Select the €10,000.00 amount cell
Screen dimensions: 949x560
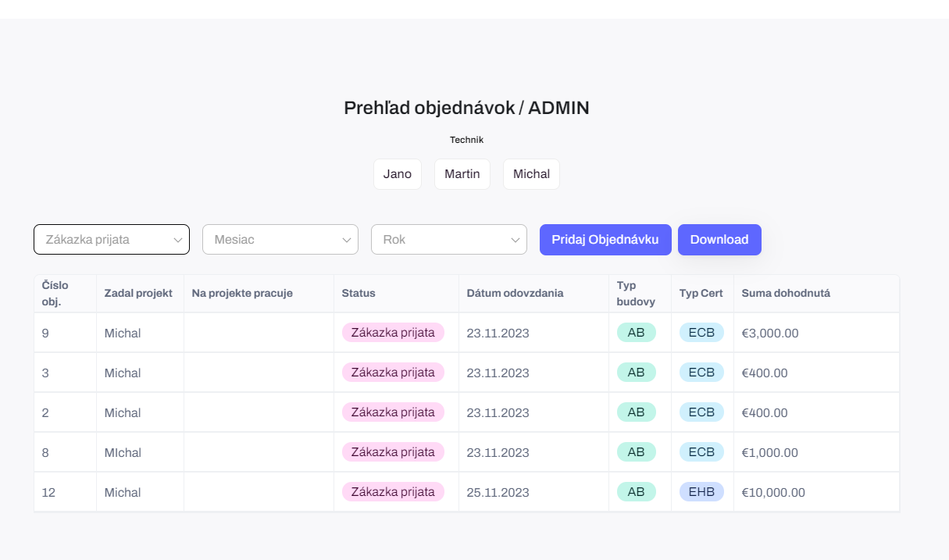[x=773, y=492]
